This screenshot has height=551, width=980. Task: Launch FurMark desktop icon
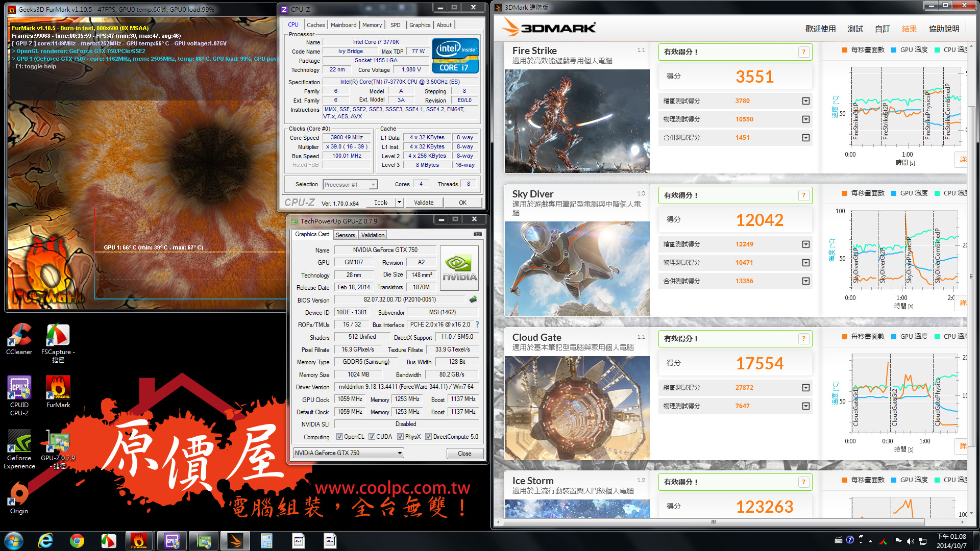coord(58,392)
